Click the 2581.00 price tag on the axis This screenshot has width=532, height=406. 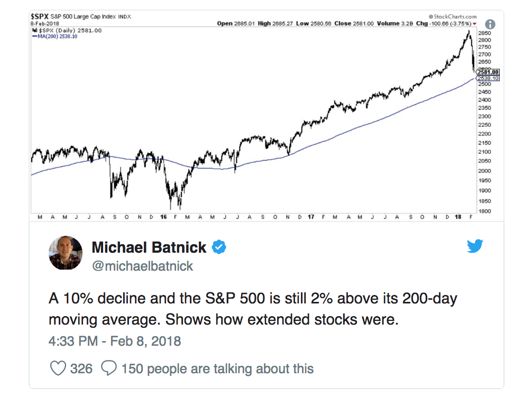(488, 72)
